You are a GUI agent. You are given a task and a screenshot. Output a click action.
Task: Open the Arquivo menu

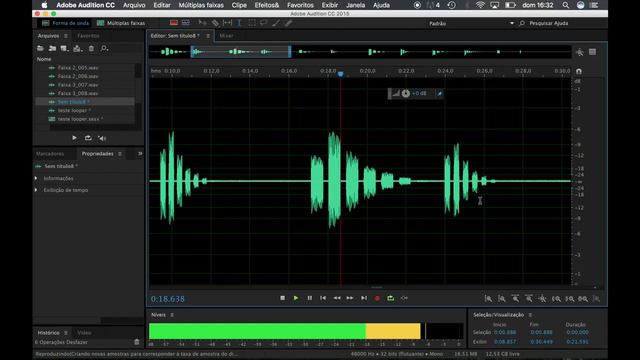(134, 5)
